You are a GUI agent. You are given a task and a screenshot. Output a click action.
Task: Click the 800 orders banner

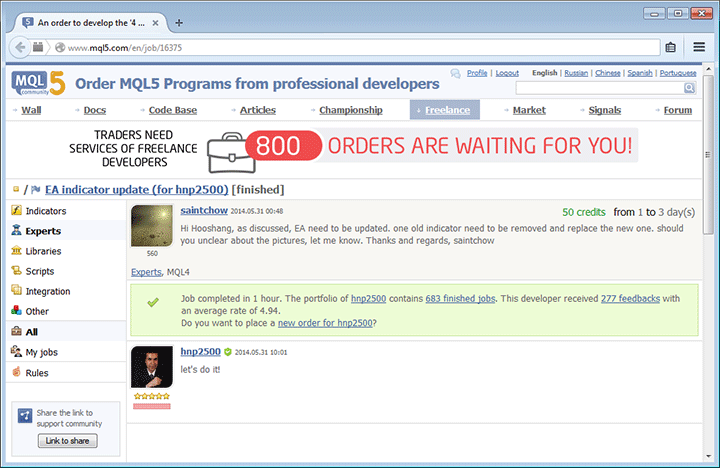353,148
